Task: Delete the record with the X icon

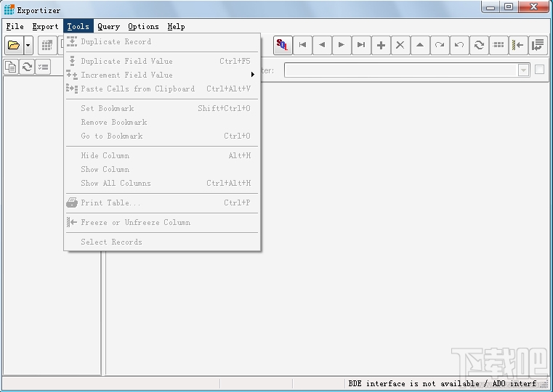Action: [400, 45]
